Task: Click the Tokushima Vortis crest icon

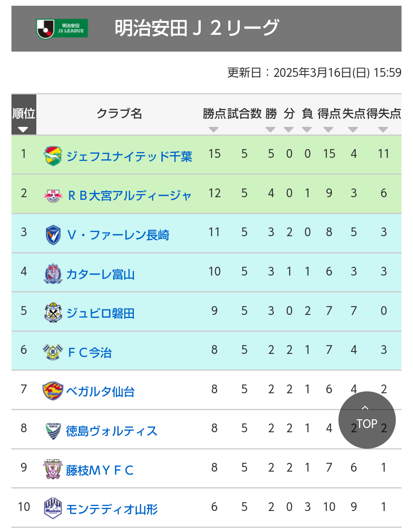Action: click(x=53, y=431)
